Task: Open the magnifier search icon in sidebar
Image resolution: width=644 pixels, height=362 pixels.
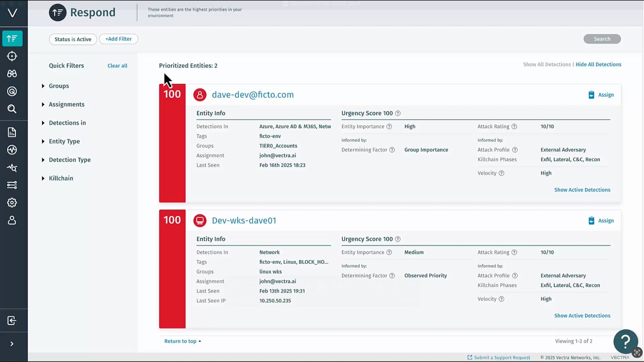Action: [x=12, y=109]
